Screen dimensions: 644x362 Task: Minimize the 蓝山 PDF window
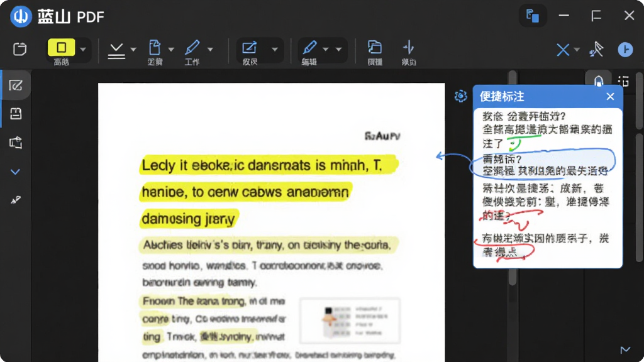(x=564, y=16)
